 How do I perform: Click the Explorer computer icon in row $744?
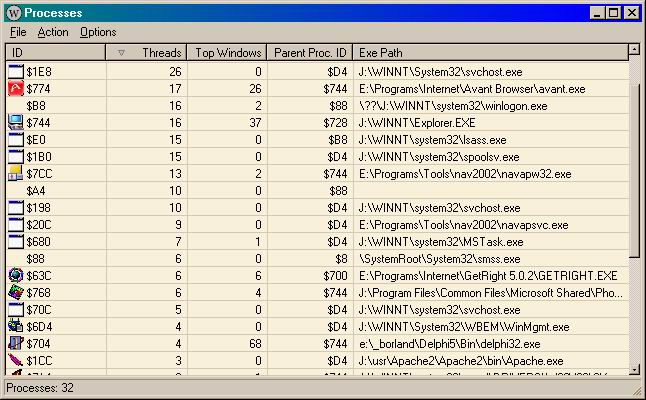[16, 122]
